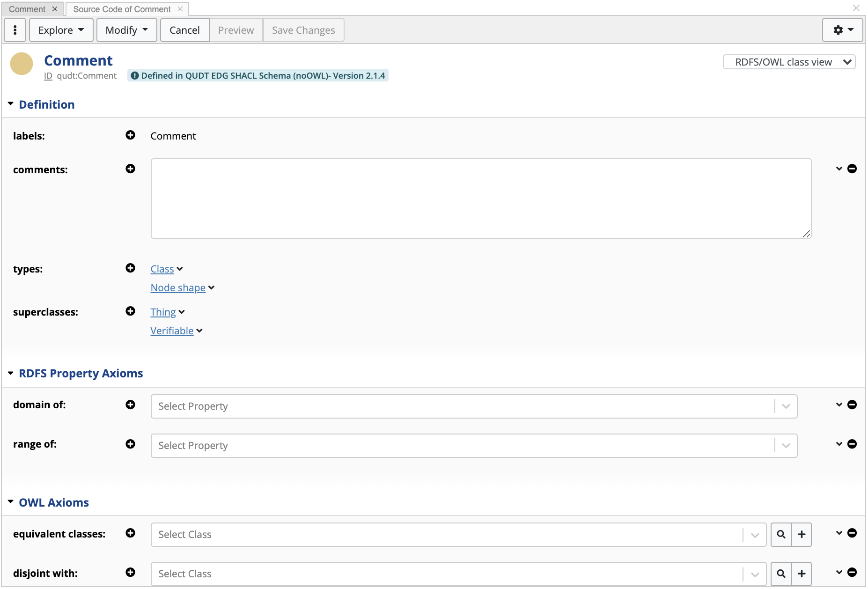Collapse the Definition section

[10, 103]
